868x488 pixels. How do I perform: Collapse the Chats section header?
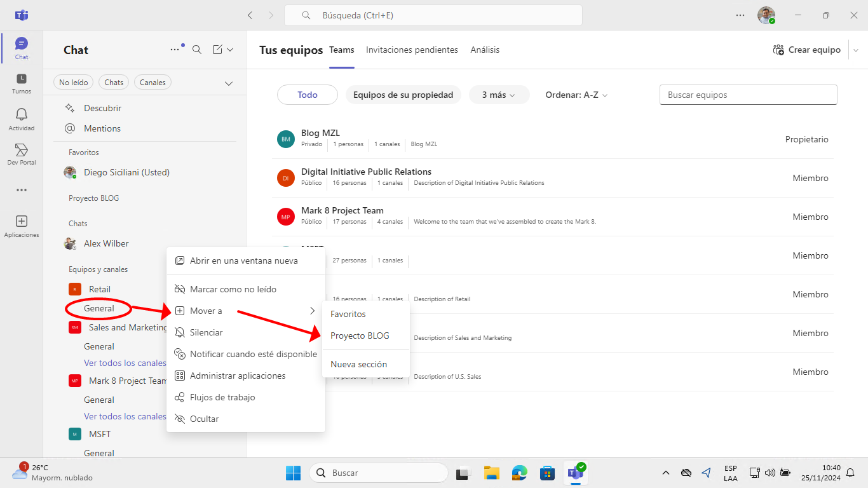[78, 224]
